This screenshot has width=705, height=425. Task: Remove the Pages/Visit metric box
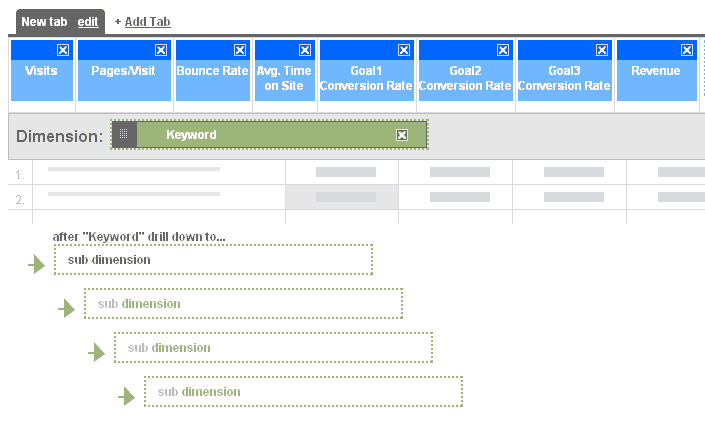click(x=160, y=50)
